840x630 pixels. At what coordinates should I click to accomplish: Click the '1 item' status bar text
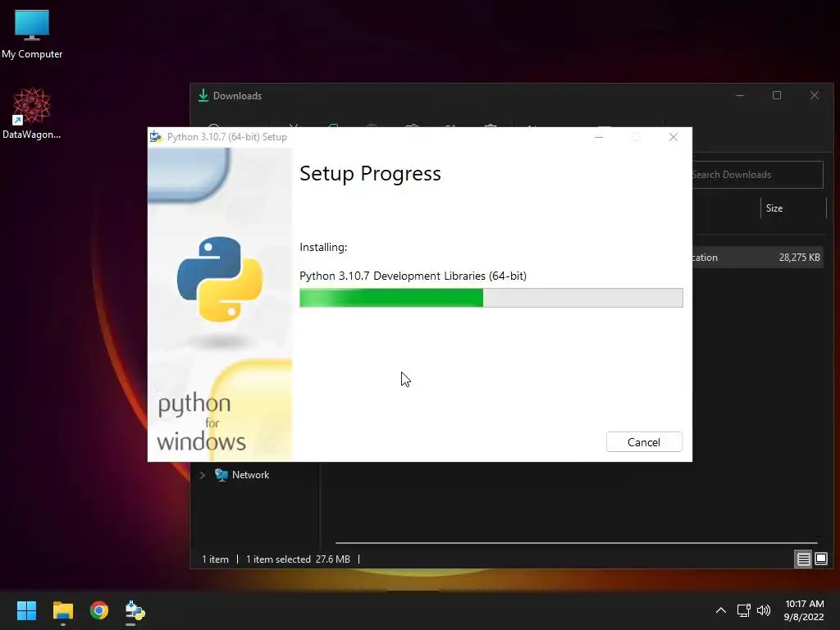pyautogui.click(x=216, y=559)
